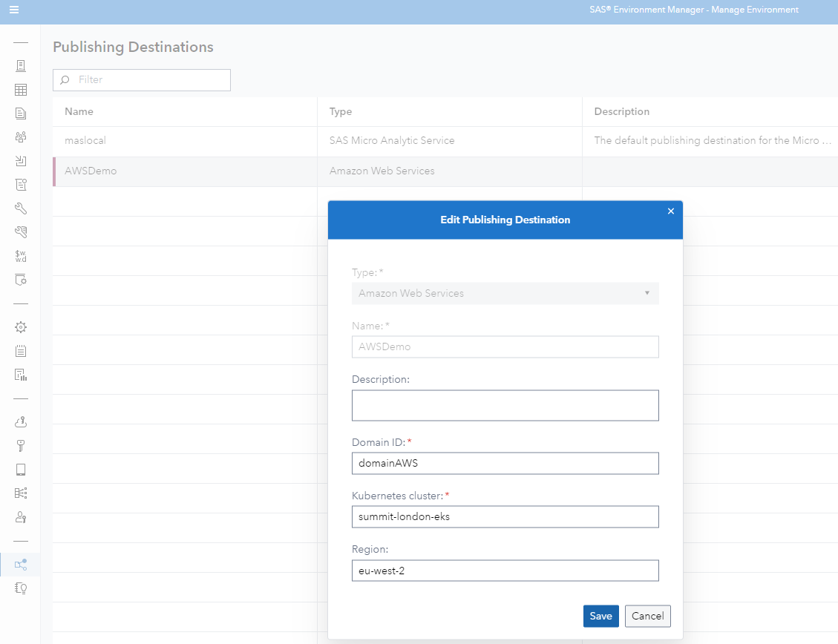838x644 pixels.
Task: Open the Data table icon in sidebar
Action: tap(21, 90)
